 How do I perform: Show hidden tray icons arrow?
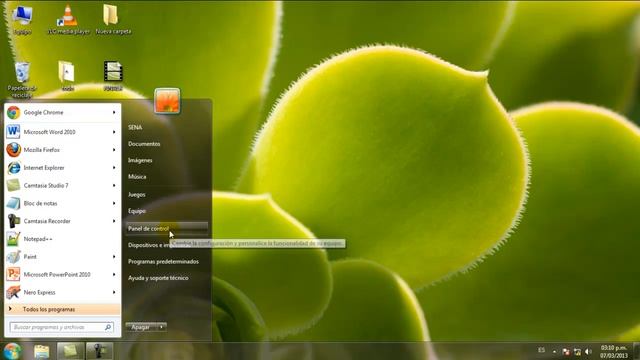click(x=554, y=351)
